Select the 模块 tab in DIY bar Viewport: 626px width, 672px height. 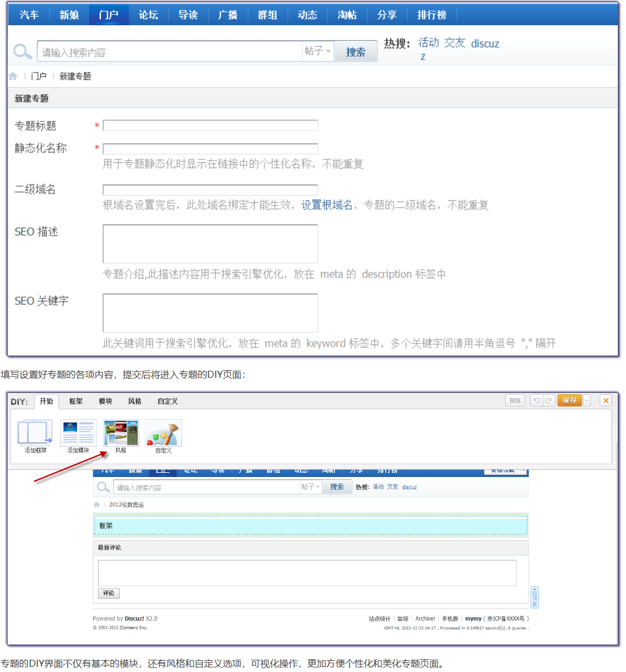[106, 401]
